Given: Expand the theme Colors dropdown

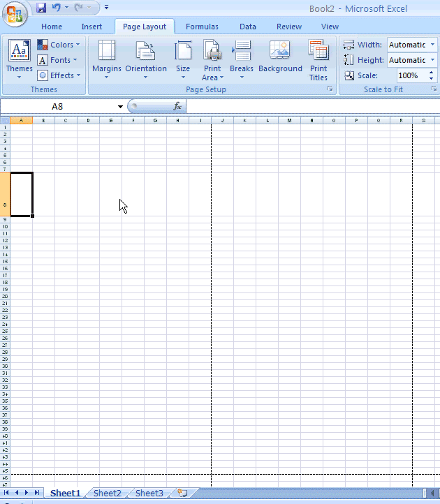Looking at the screenshot, I should coord(59,45).
